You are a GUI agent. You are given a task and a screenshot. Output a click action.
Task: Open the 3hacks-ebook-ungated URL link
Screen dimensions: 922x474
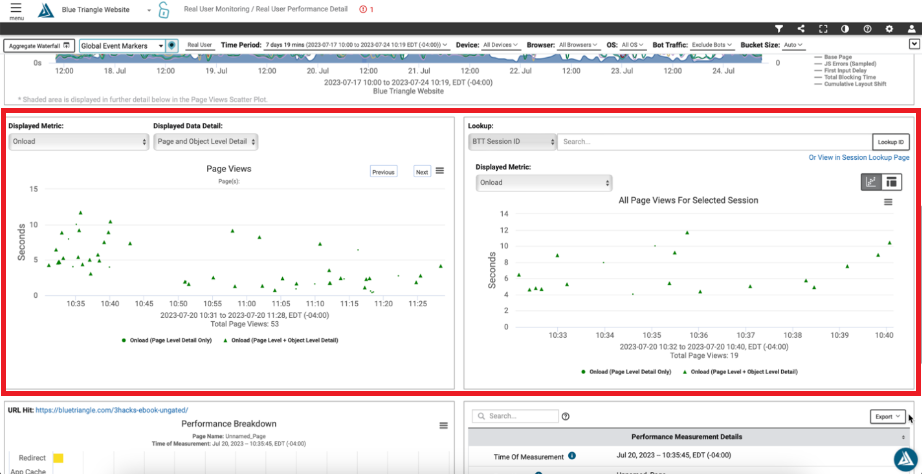point(112,410)
